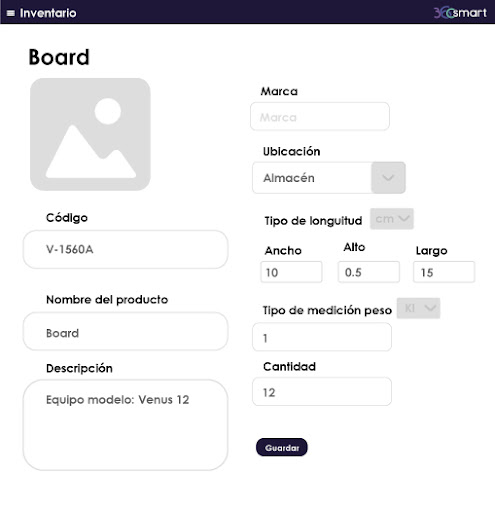Focus the Marca input field
The image size is (495, 512).
coord(320,116)
